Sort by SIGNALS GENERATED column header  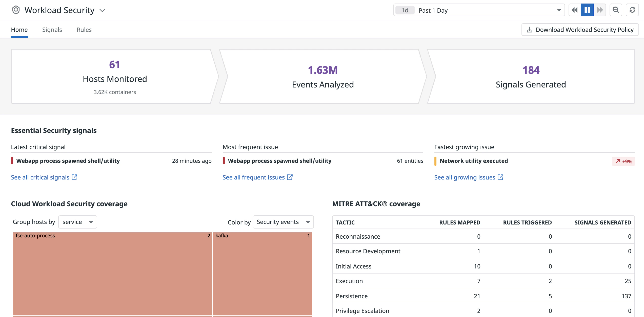pyautogui.click(x=603, y=222)
